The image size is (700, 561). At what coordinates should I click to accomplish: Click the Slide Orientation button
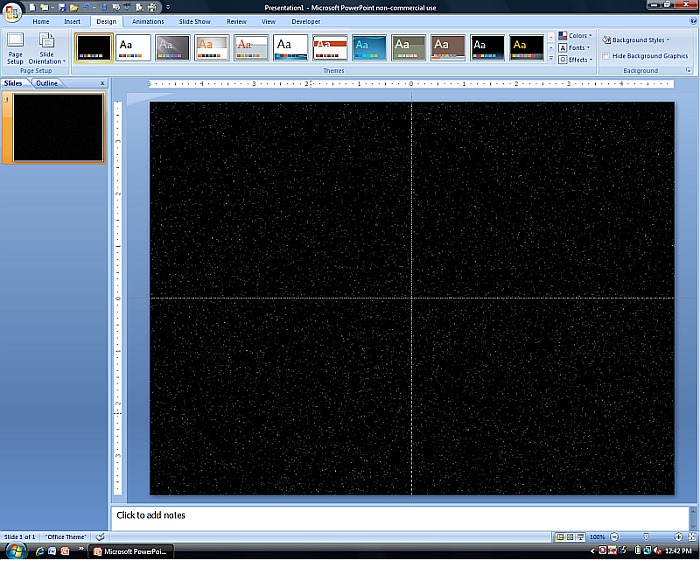pyautogui.click(x=47, y=48)
